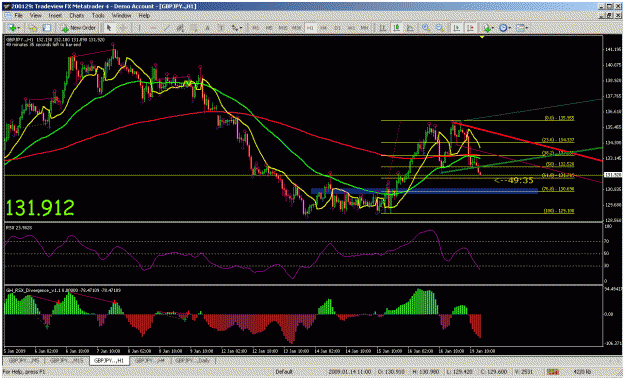Screen dimensions: 625x378
Task: Expand the periods dropdown arrow
Action: [510, 28]
